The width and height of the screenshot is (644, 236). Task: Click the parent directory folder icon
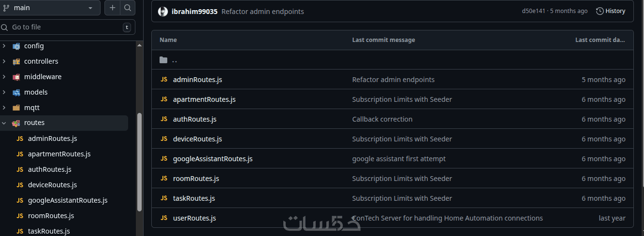(x=163, y=60)
